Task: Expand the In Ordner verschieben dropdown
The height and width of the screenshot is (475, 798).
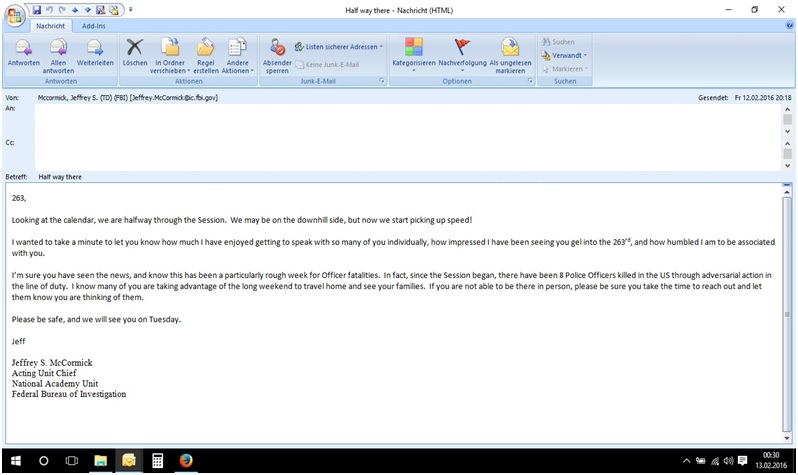Action: click(170, 56)
